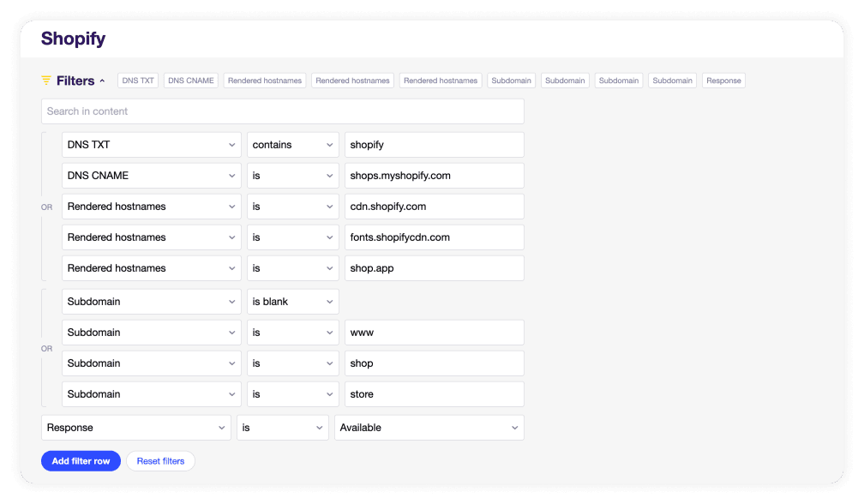
Task: Open operator dropdown in www row
Action: tap(292, 333)
